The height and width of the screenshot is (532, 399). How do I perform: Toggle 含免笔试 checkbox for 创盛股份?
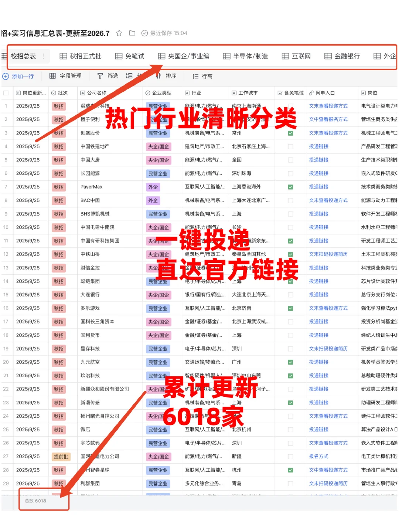(290, 133)
